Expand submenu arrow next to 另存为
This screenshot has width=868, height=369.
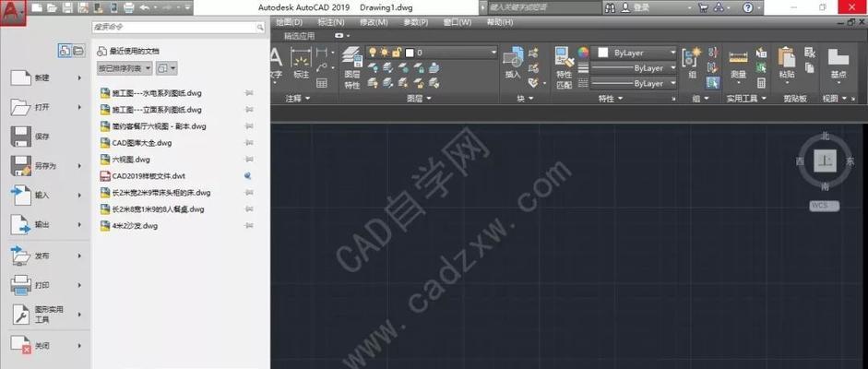click(x=79, y=165)
